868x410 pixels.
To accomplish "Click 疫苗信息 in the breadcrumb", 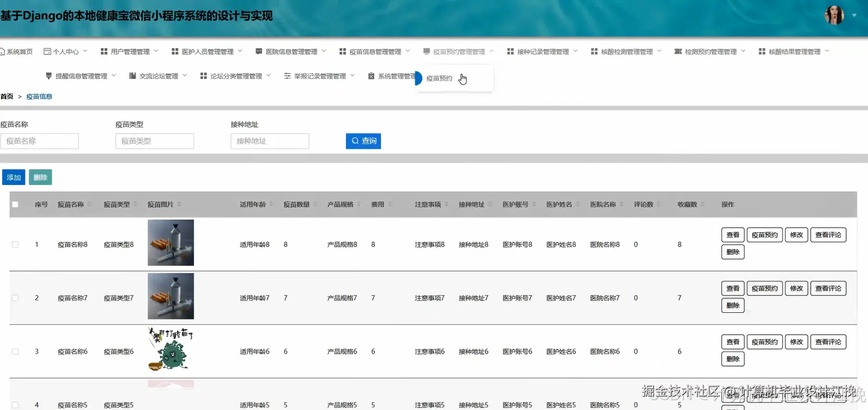I will (x=39, y=97).
